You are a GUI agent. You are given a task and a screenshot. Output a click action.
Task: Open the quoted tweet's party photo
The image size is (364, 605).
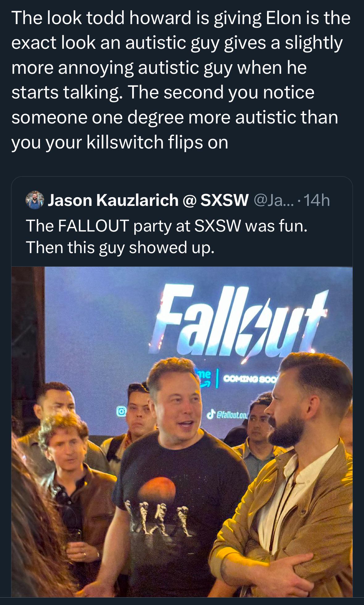pyautogui.click(x=182, y=432)
